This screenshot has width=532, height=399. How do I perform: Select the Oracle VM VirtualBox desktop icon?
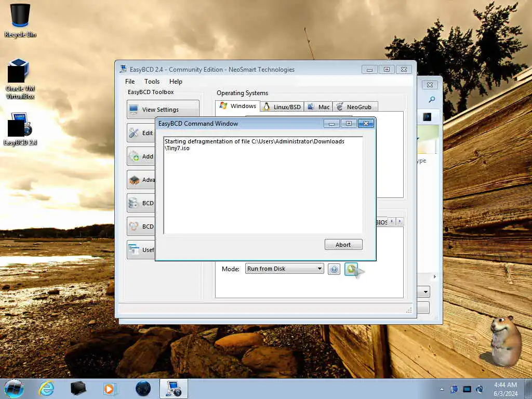click(20, 79)
